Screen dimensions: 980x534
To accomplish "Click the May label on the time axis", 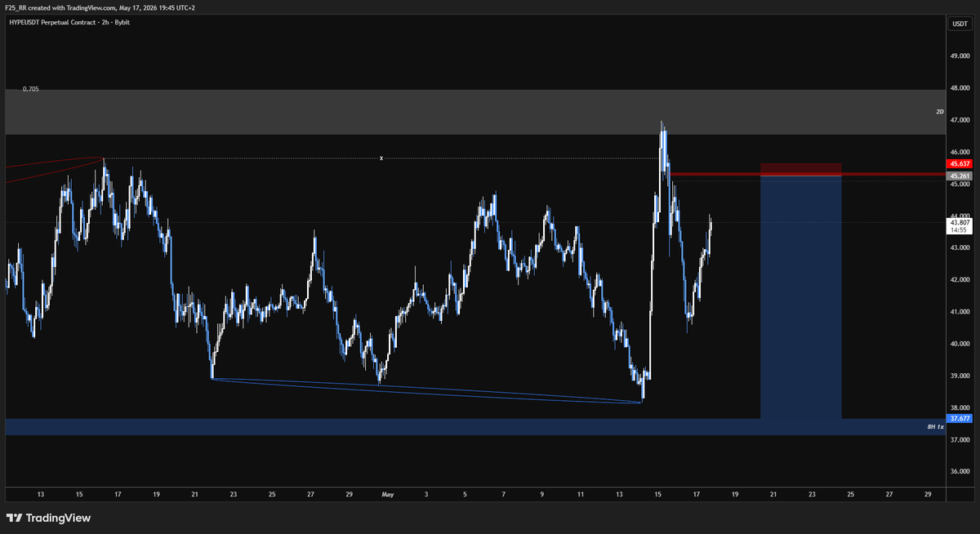I will tap(388, 494).
